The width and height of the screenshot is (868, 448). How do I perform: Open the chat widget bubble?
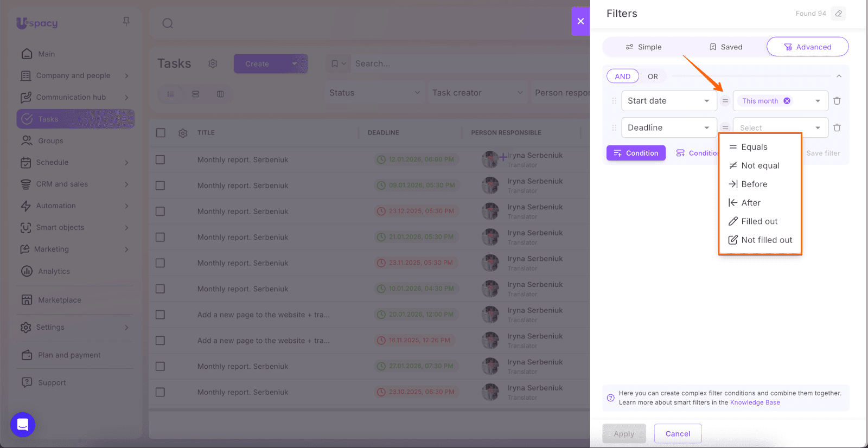[23, 425]
